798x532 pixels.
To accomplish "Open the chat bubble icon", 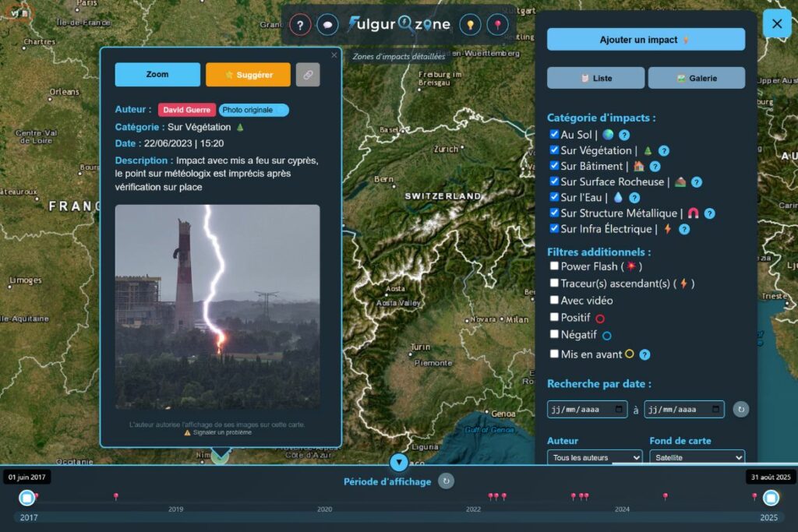I will tap(327, 25).
